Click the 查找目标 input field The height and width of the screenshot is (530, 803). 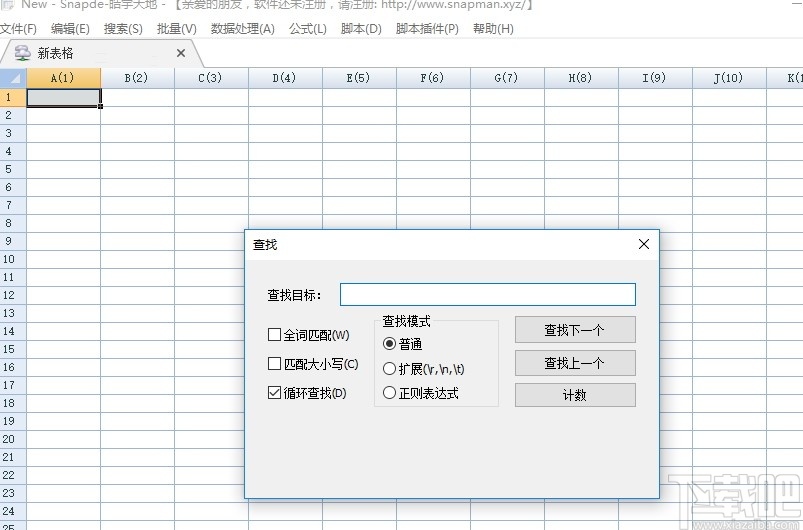point(488,294)
